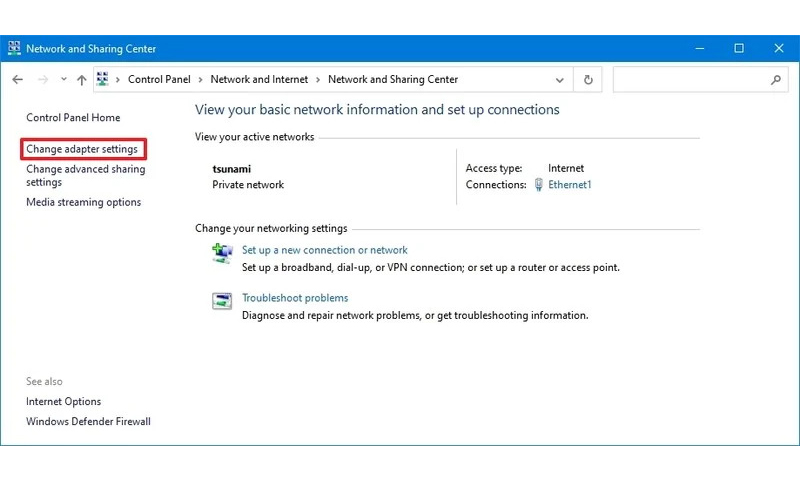Maximize the Network and Sharing Center window
This screenshot has width=800, height=481.
coord(739,48)
